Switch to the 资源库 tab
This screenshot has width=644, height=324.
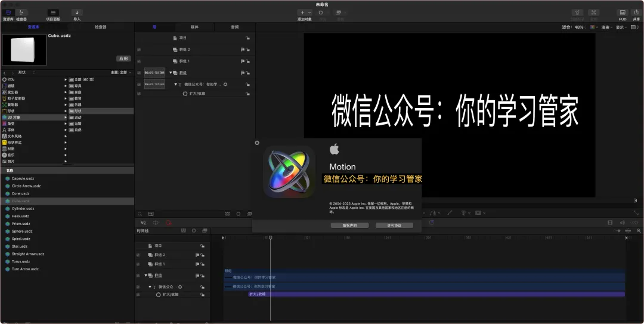click(33, 27)
